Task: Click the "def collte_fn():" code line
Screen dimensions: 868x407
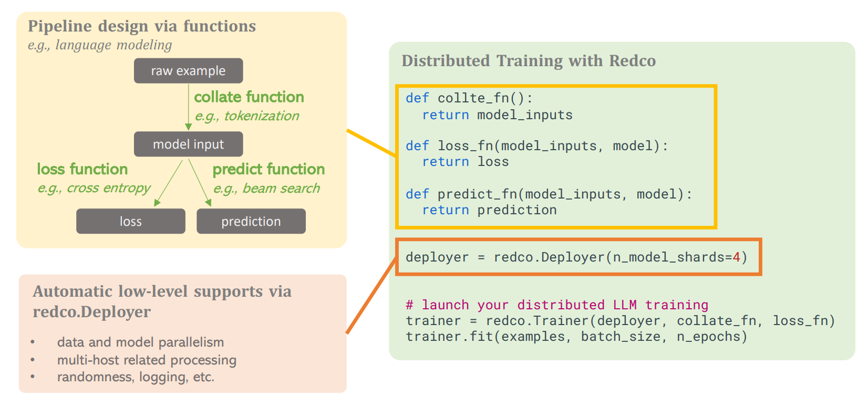Action: click(x=469, y=98)
